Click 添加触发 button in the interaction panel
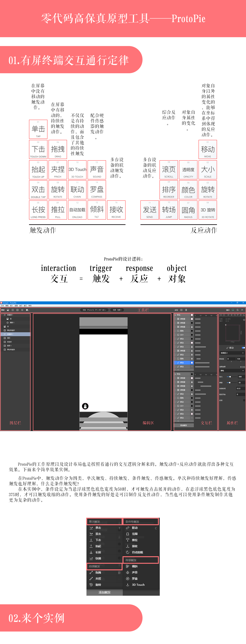The width and height of the screenshot is (246, 644). coord(184,425)
